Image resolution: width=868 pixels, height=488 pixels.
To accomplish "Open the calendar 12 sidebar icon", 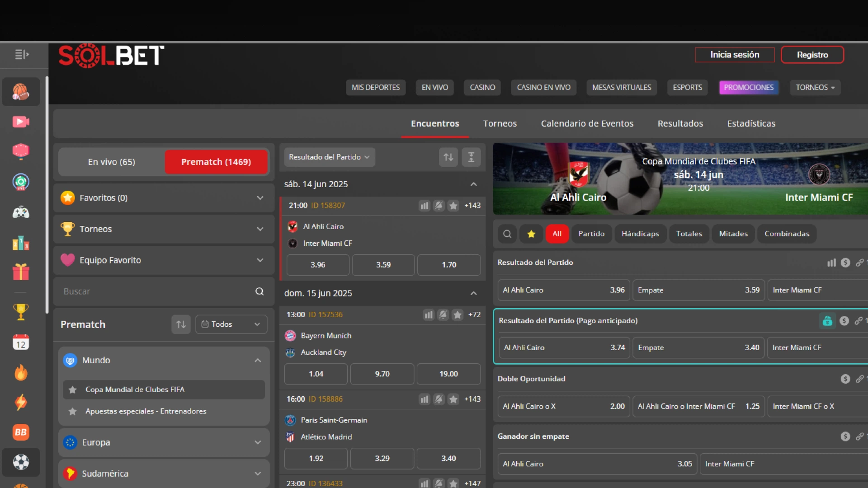I will (21, 342).
